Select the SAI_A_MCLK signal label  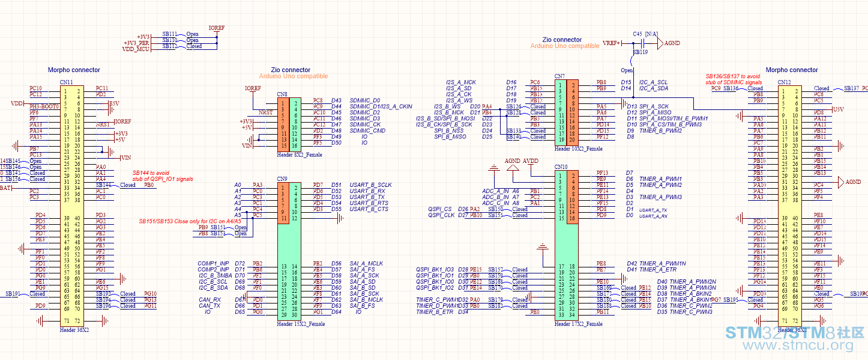click(x=366, y=263)
